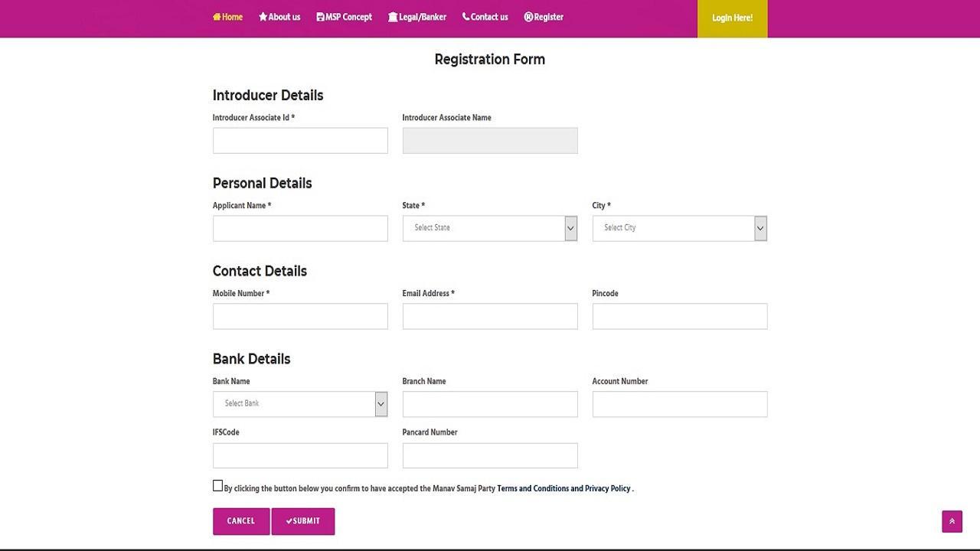Click the Branch Name input
The image size is (980, 551).
point(490,404)
